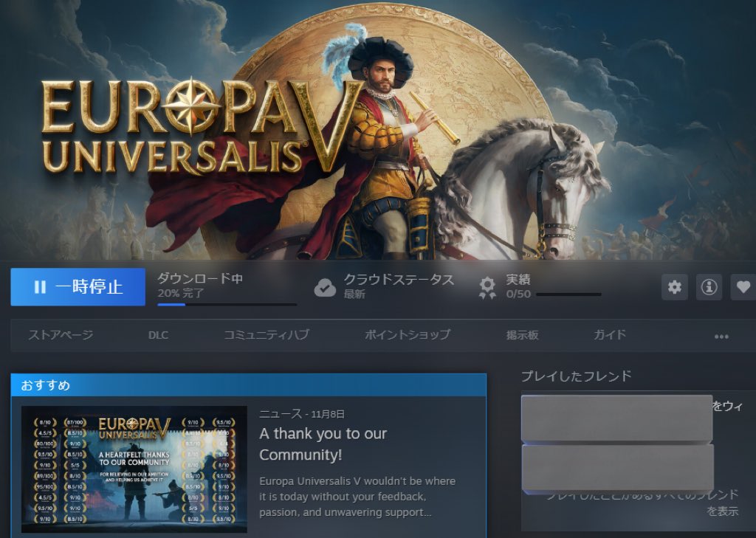Click the news excerpt about Europa Universalis V

point(357,497)
